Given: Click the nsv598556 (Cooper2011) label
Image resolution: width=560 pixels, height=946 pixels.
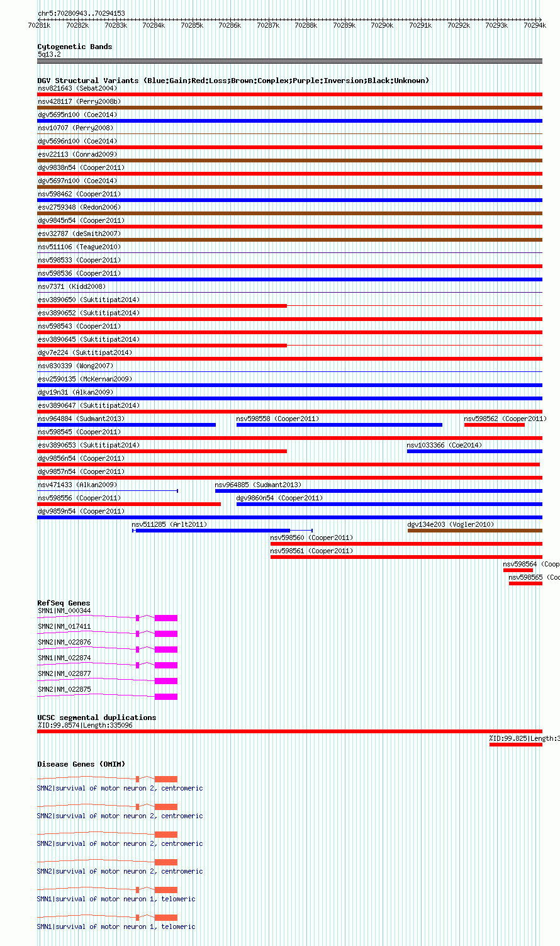Looking at the screenshot, I should [79, 498].
